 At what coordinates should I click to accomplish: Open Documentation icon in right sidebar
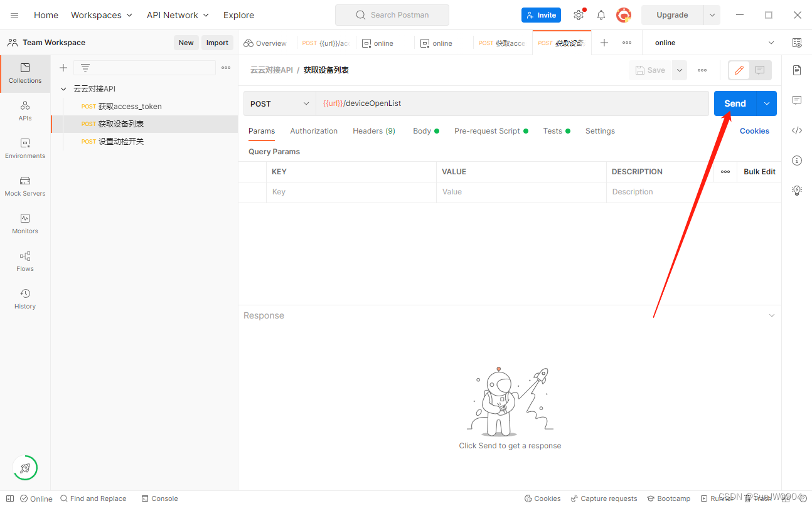point(797,70)
